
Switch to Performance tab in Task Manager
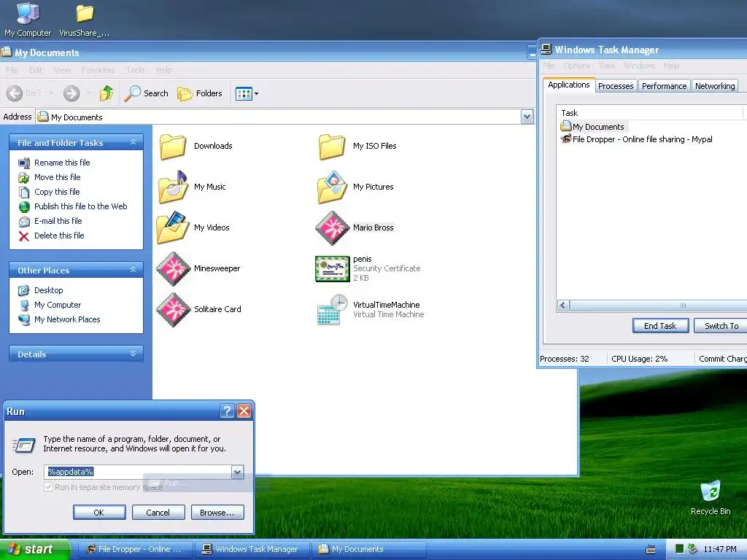tap(664, 86)
